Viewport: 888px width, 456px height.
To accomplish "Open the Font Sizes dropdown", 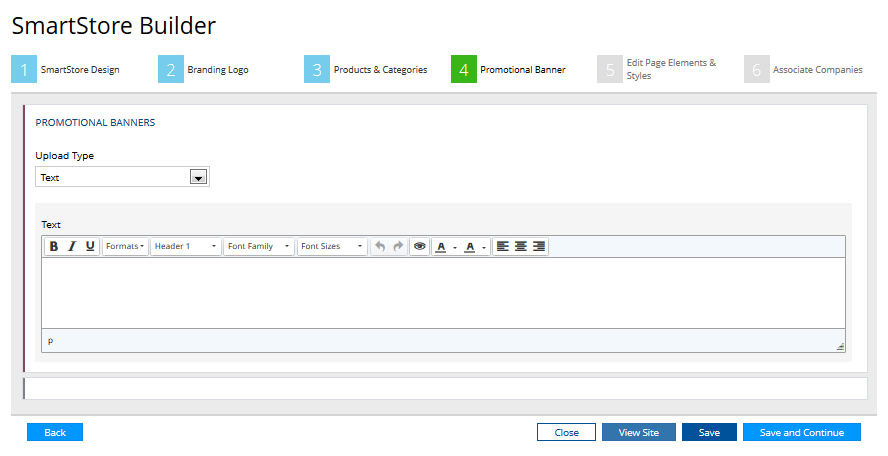I will (332, 246).
